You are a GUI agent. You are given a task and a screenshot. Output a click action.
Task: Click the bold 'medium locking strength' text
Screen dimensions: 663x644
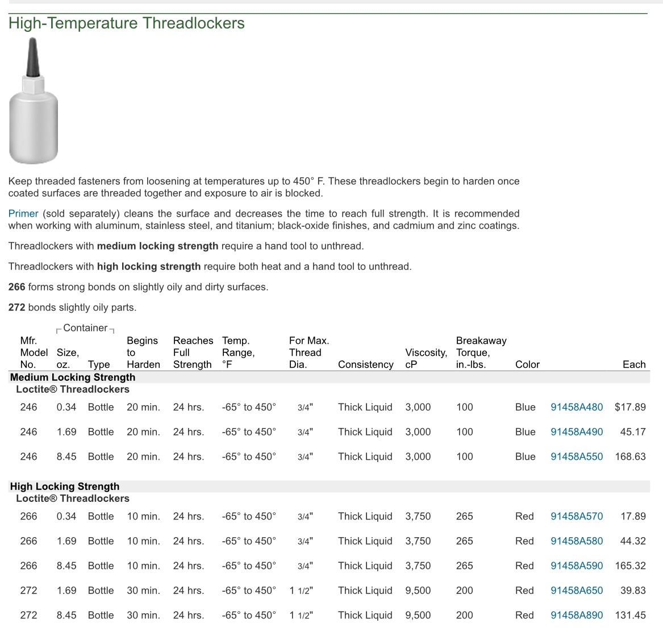[158, 246]
